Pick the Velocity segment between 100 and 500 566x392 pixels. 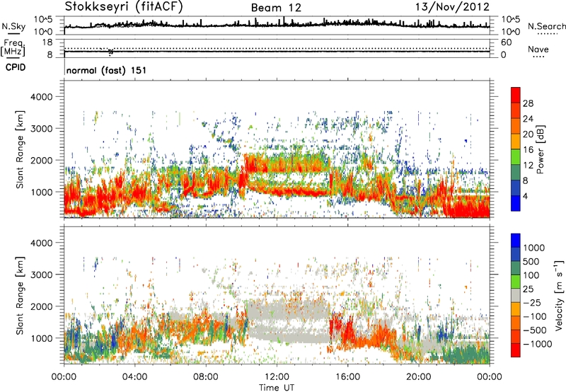(x=516, y=268)
